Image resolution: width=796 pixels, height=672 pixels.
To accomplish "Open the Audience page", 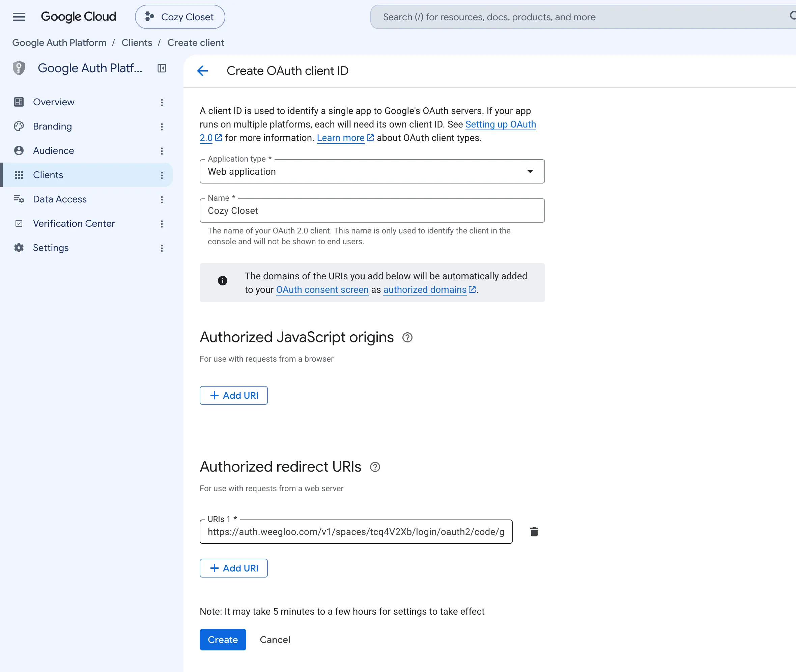I will [54, 150].
